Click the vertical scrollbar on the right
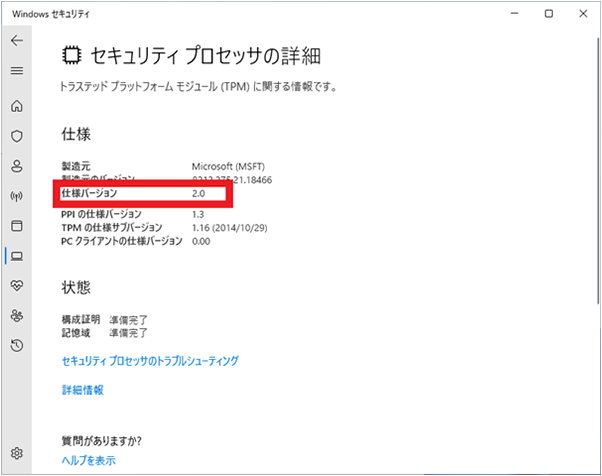602x476 pixels. click(598, 171)
